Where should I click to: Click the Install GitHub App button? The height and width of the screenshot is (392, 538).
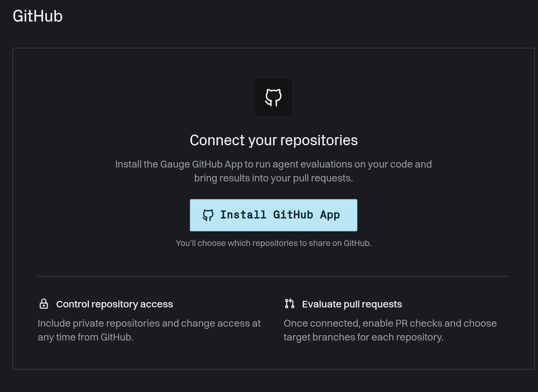tap(273, 215)
